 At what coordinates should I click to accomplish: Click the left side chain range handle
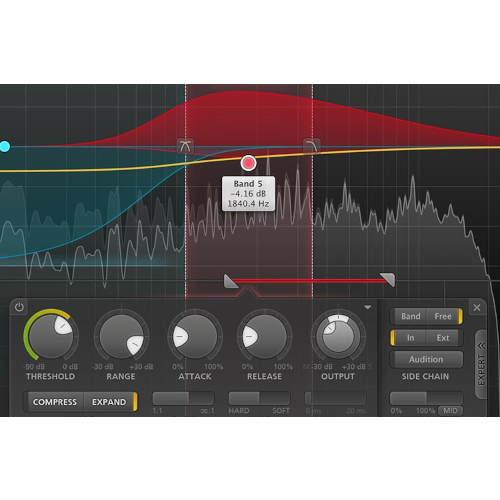click(230, 281)
